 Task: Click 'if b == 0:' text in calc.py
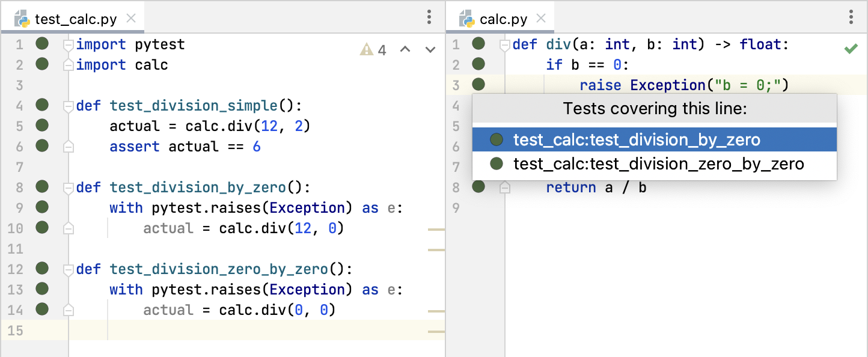(588, 65)
